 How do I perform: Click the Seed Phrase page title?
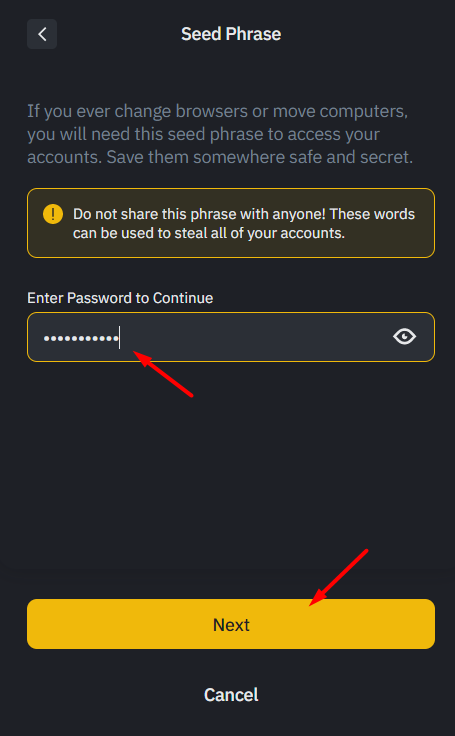click(231, 34)
